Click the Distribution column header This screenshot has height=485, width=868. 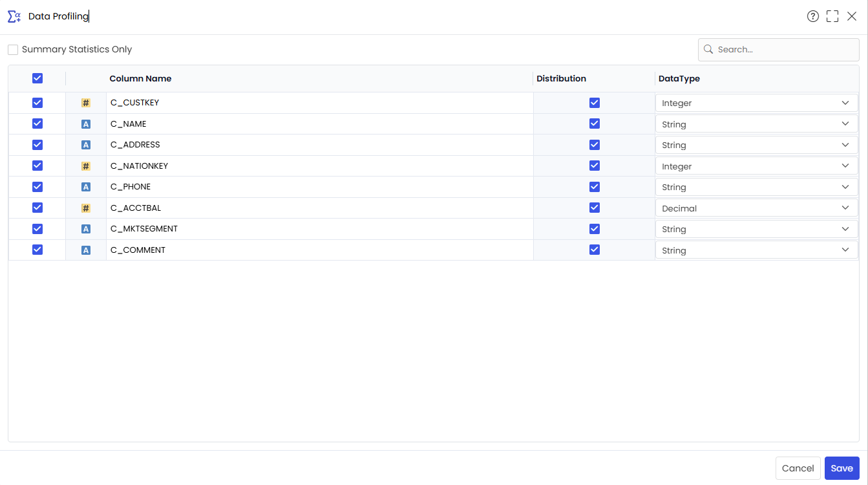pos(561,78)
